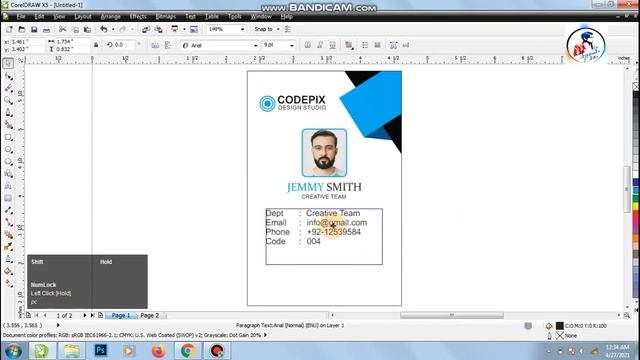Open the font size dropdown
The image size is (640, 360).
291,45
